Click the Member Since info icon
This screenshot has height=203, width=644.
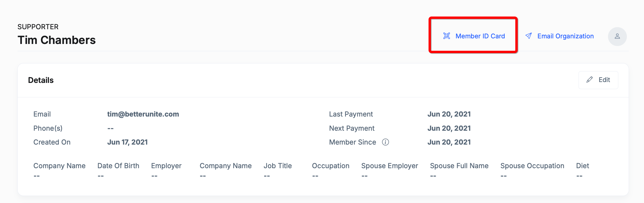[385, 142]
